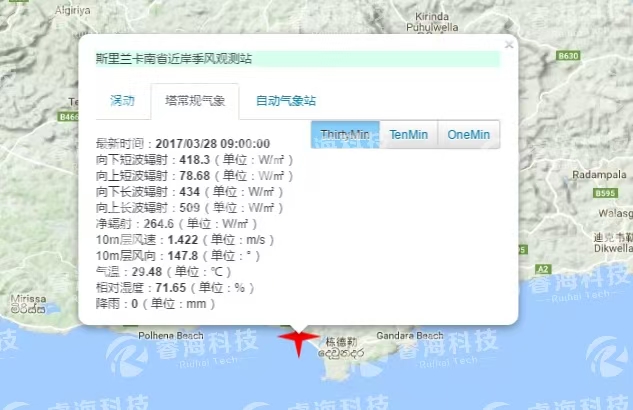Click the Polhena Beach map label
The image size is (633, 410).
[171, 336]
